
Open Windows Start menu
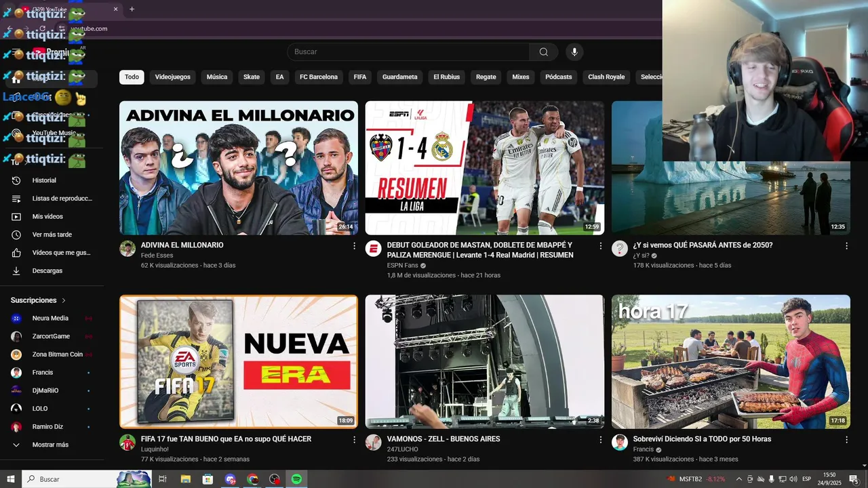point(11,479)
